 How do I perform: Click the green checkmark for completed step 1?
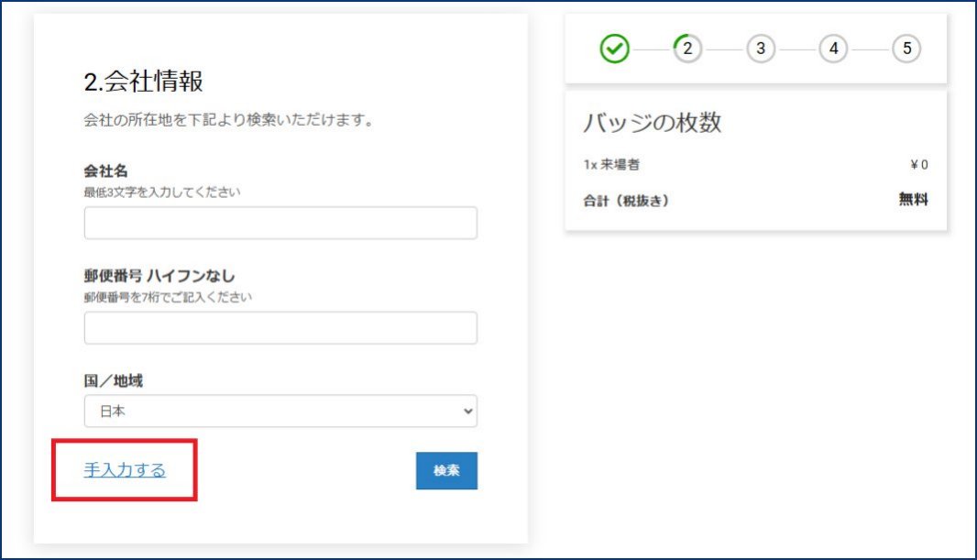tap(614, 49)
